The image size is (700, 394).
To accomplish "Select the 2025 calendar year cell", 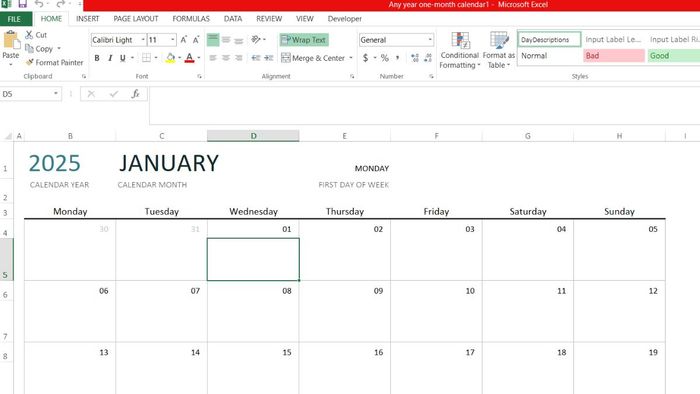I will (54, 163).
